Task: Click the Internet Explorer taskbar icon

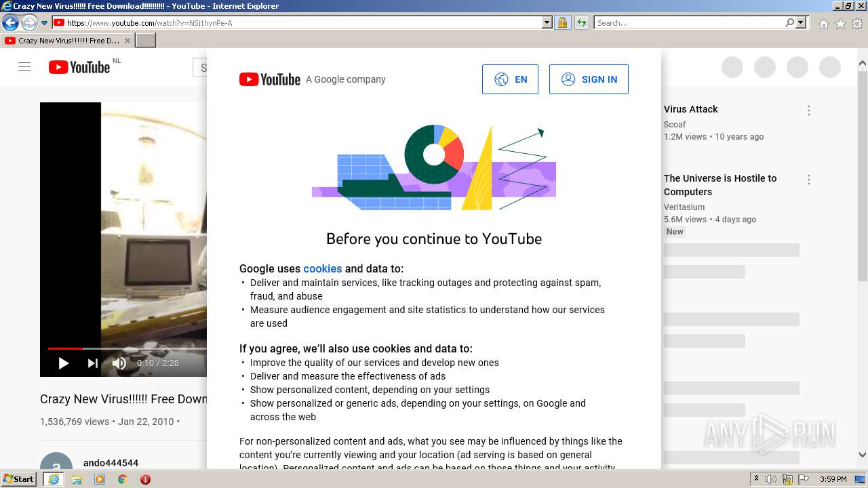Action: [x=53, y=479]
